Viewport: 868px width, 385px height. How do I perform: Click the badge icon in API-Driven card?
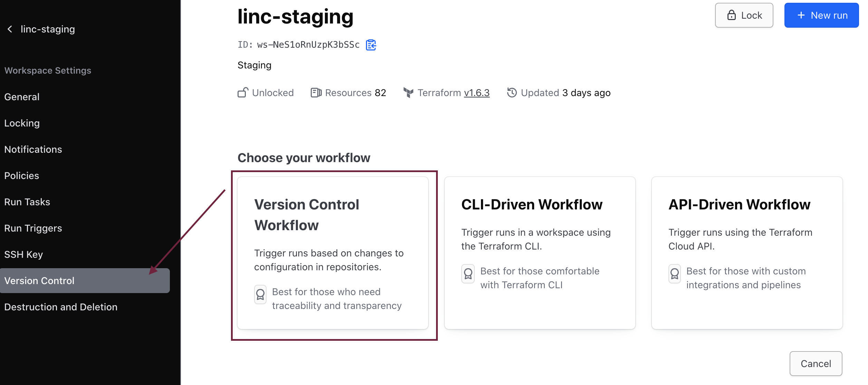tap(674, 274)
